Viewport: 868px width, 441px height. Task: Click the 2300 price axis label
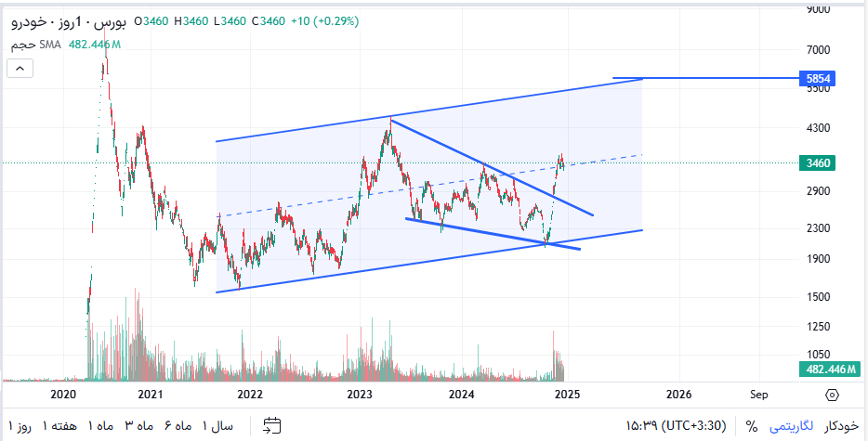tap(818, 227)
